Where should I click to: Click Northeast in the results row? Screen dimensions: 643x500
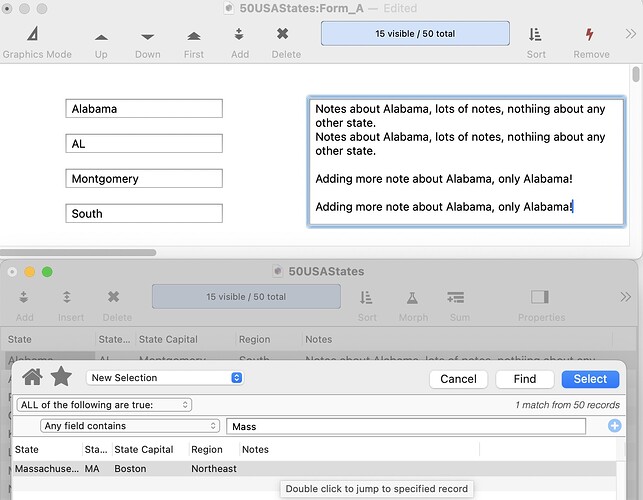214,469
